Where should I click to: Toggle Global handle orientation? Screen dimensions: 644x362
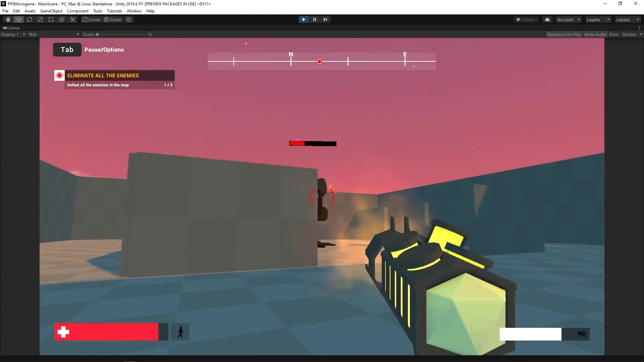[x=113, y=19]
